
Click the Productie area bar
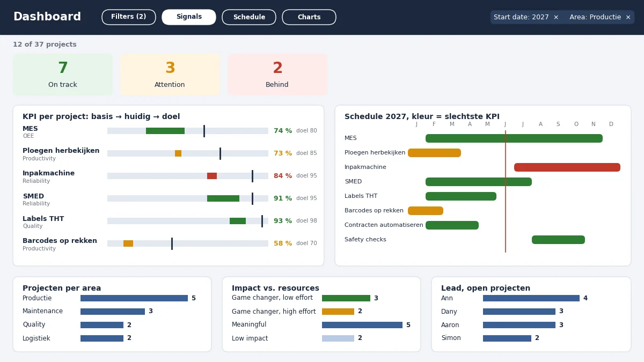click(x=134, y=298)
